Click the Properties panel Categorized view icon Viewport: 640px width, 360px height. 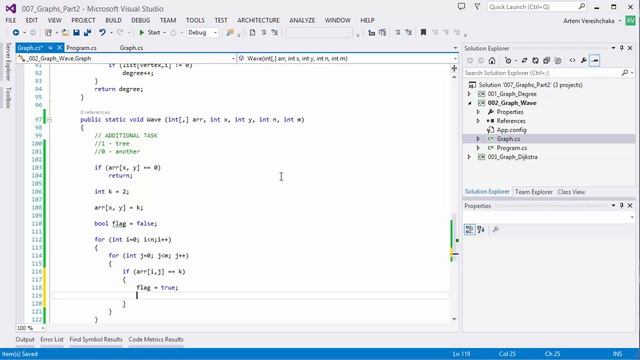coord(470,229)
